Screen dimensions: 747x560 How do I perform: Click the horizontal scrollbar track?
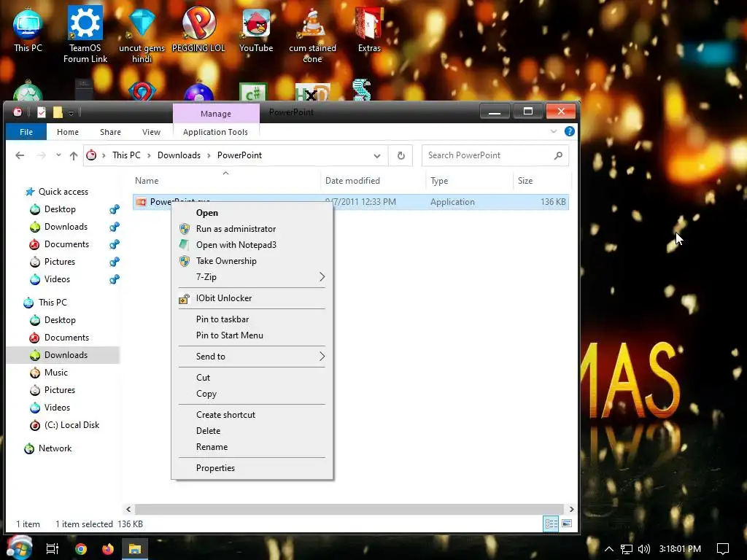click(349, 509)
